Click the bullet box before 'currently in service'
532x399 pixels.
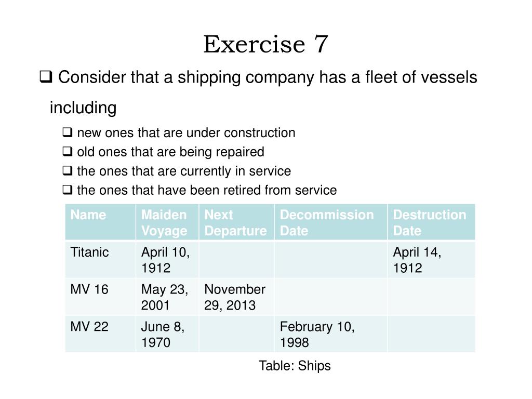tap(68, 170)
